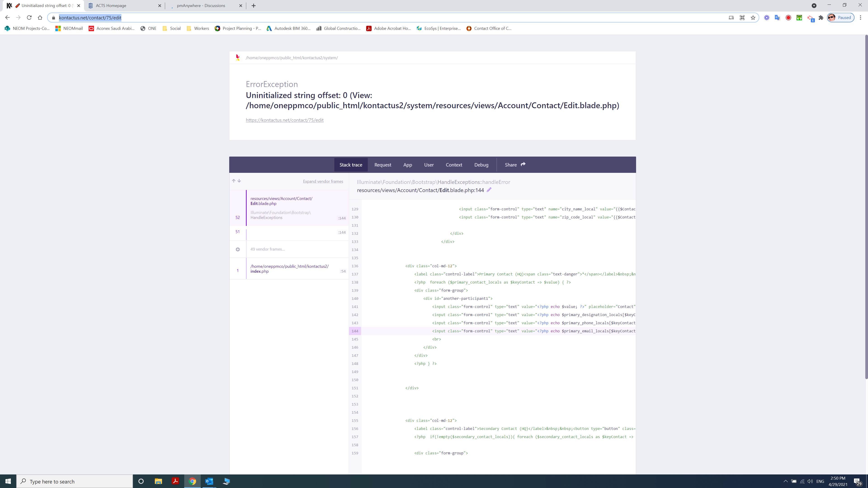Open the kontactus.net/contact/75/edit link
Viewport: 868px width, 488px height.
click(284, 120)
